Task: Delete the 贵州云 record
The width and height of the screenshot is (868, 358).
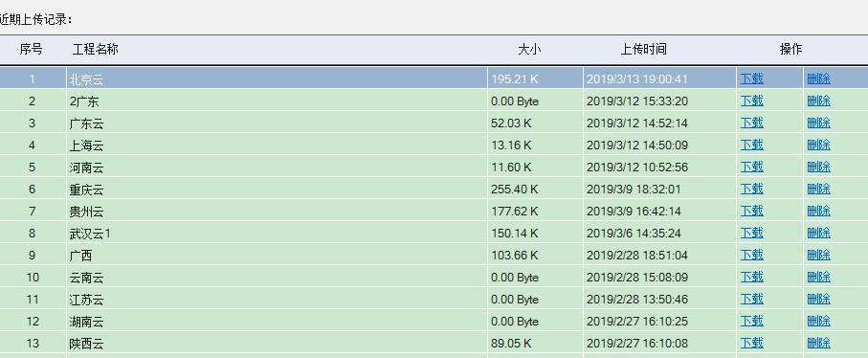Action: point(819,211)
